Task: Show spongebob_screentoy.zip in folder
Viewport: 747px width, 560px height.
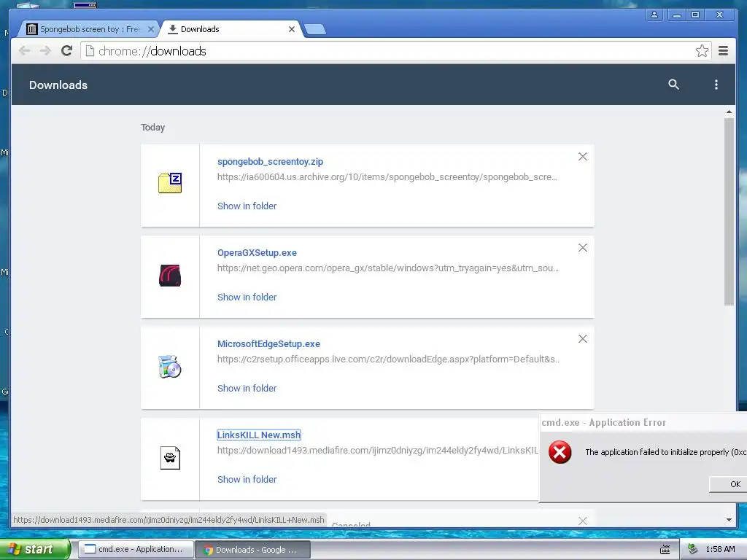Action: (247, 206)
